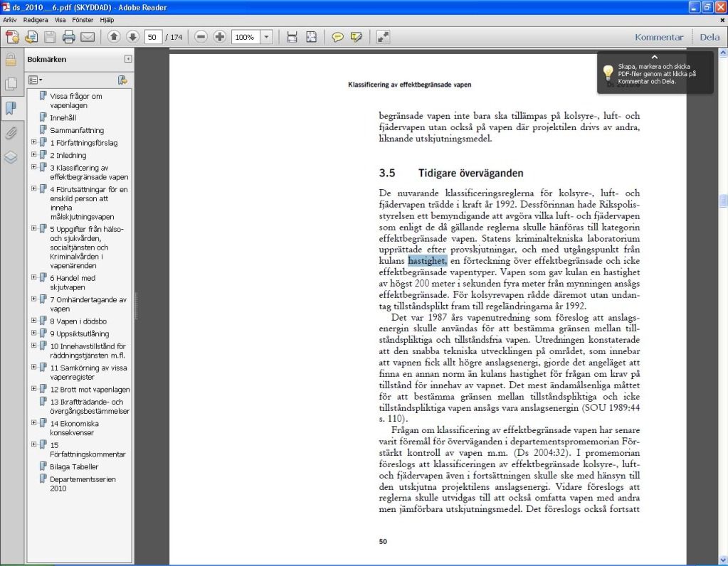Screen dimensions: 728x566
Task: Select the 'Bilaga Tabeller' bookmark
Action: [x=74, y=466]
